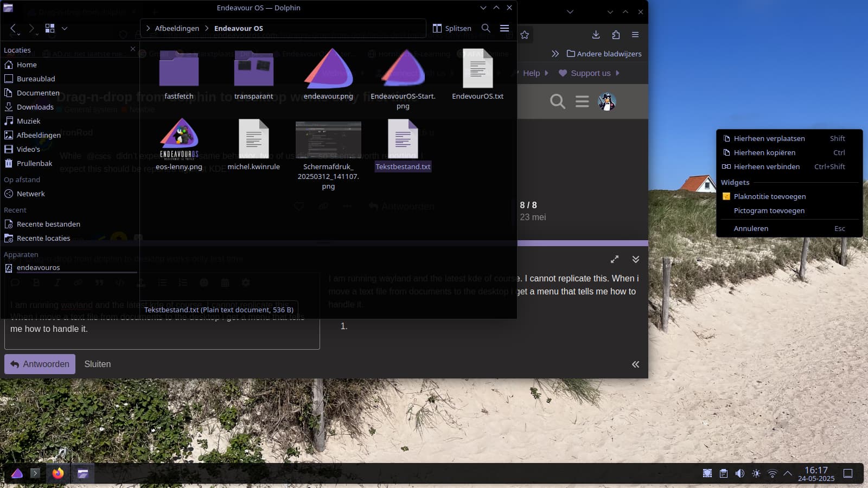Screen dimensions: 868x488
Task: Open Dolphin from taskbar
Action: pos(82,473)
